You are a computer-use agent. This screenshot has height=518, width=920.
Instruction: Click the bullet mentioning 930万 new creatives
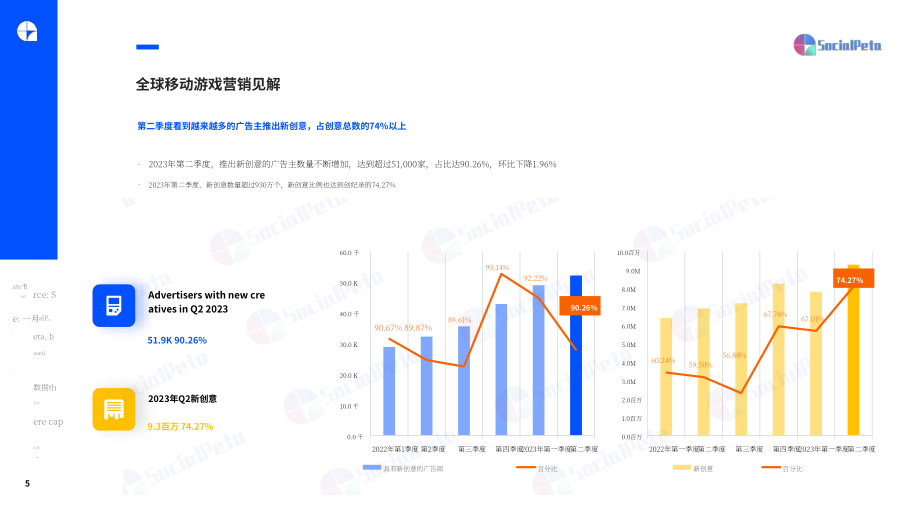(272, 185)
